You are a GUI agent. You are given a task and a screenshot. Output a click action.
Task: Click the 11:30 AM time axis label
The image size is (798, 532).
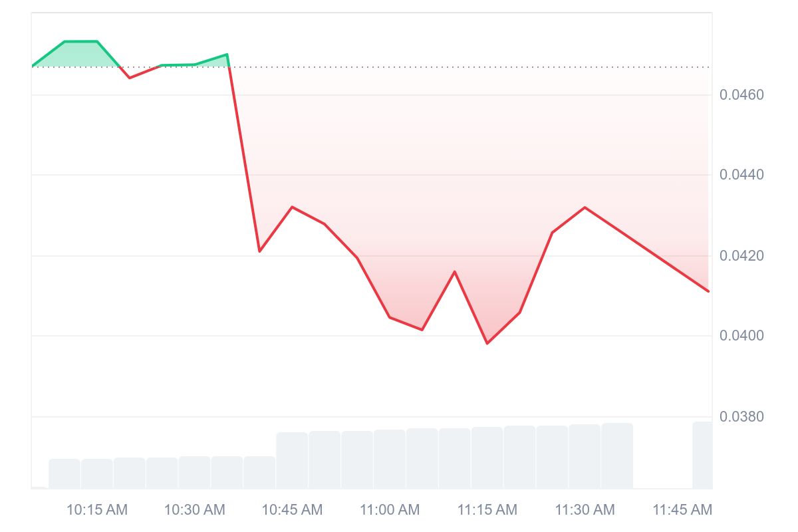point(585,510)
